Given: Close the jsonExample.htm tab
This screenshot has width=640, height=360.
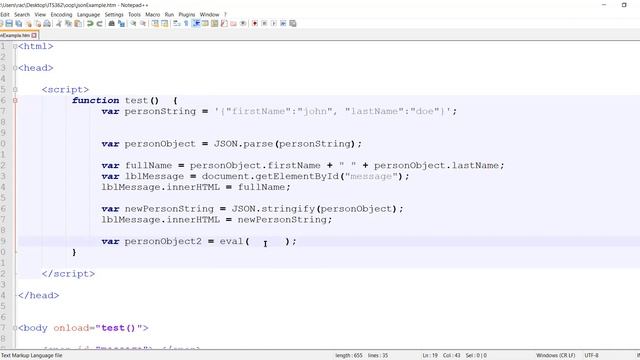Looking at the screenshot, I should tap(34, 36).
